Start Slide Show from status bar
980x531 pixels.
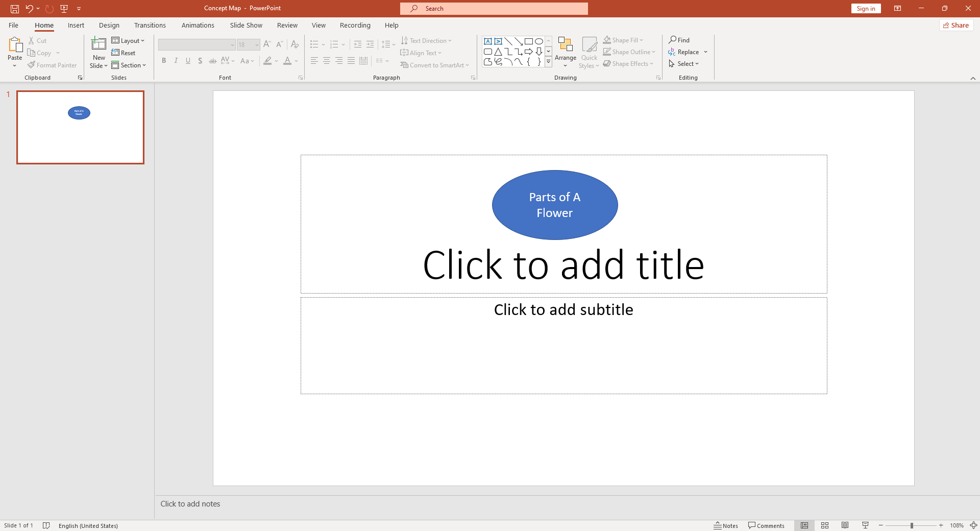coord(866,525)
